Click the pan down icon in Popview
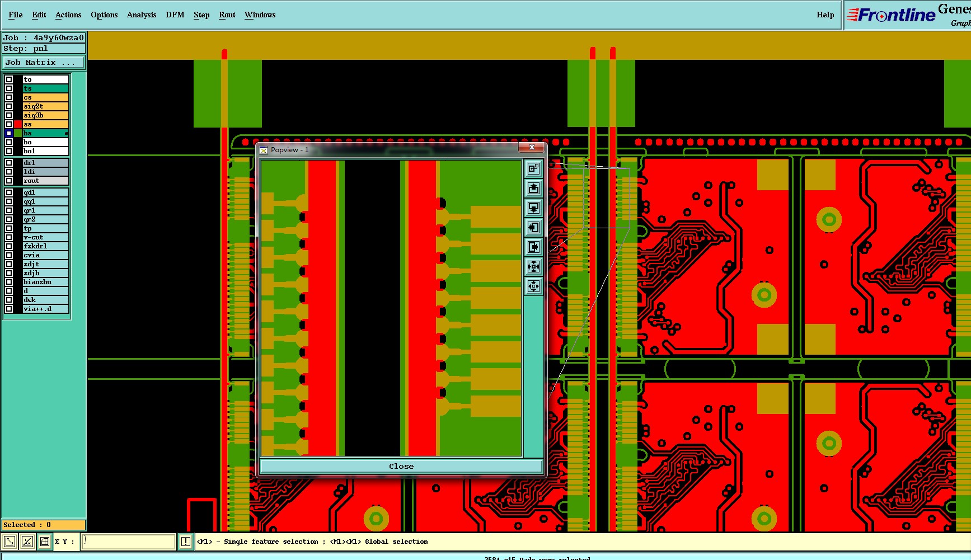 (x=533, y=208)
